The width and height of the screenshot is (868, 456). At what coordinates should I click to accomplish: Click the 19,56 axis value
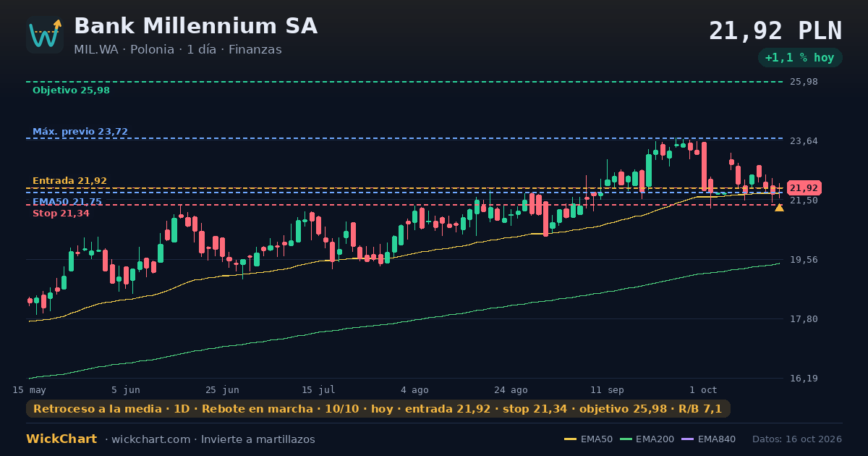tap(804, 260)
